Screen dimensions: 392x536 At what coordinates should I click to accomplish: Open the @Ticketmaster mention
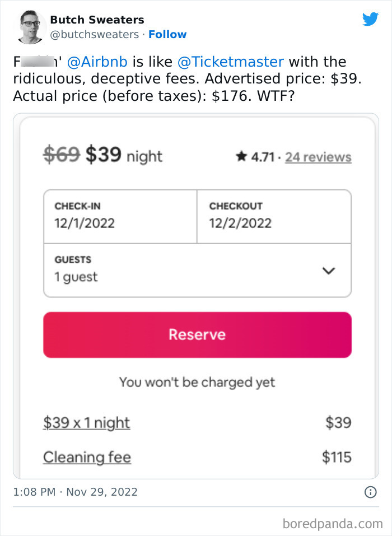click(x=231, y=62)
